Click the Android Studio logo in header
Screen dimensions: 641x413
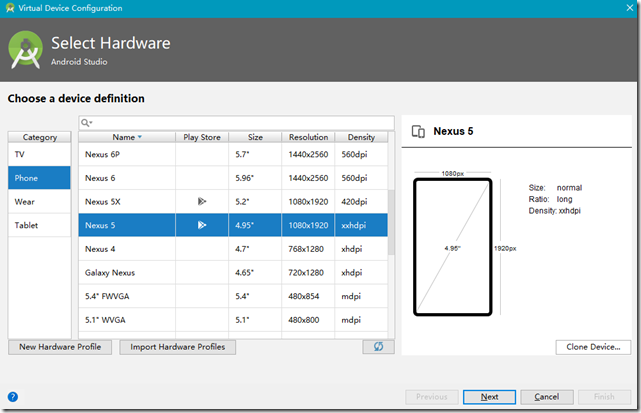click(25, 50)
